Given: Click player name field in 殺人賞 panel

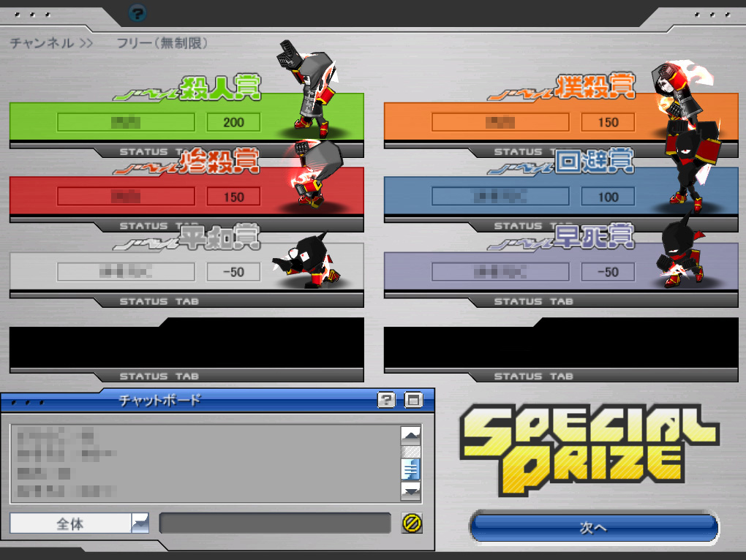Looking at the screenshot, I should point(126,122).
